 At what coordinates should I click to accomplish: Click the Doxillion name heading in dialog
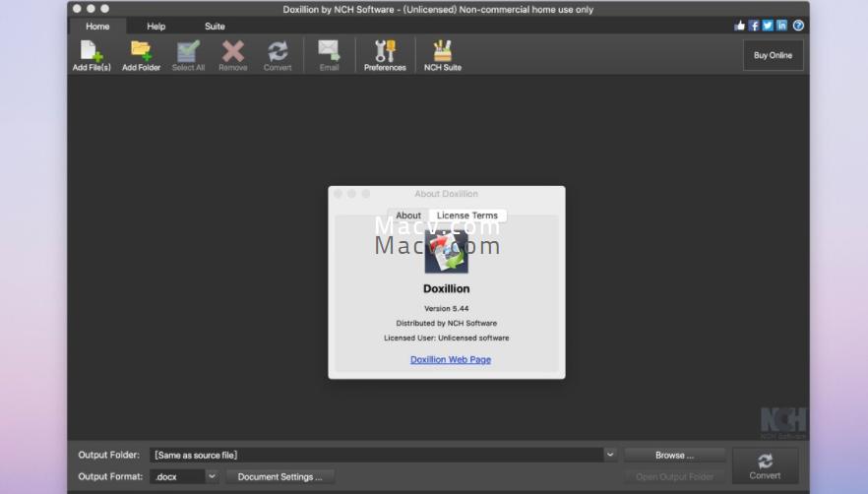pos(446,288)
